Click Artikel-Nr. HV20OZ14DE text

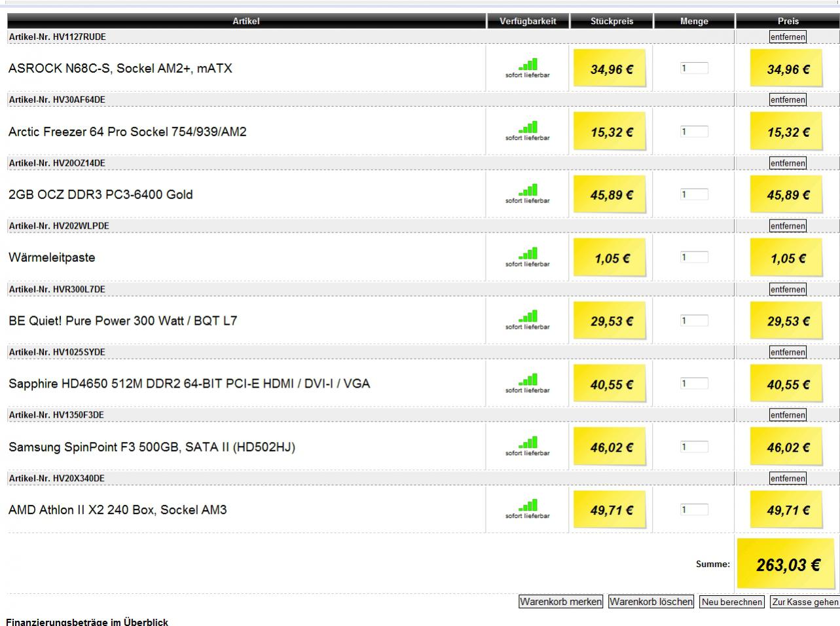[x=57, y=163]
